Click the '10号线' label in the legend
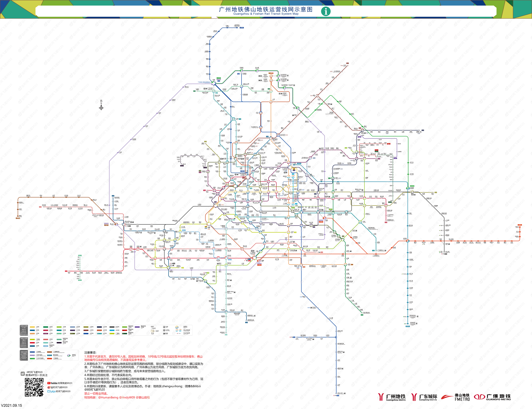Screen dimensions: 532x409 coord(78,327)
